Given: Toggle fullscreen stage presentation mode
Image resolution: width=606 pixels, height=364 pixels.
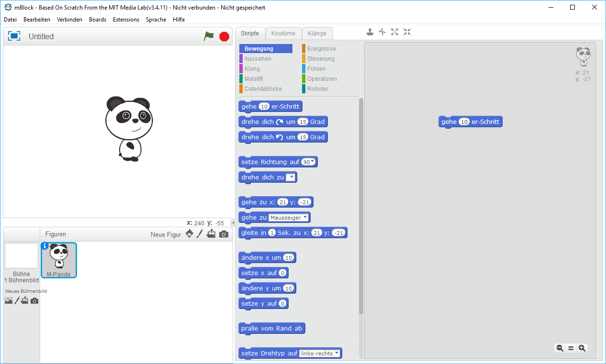Looking at the screenshot, I should 14,36.
